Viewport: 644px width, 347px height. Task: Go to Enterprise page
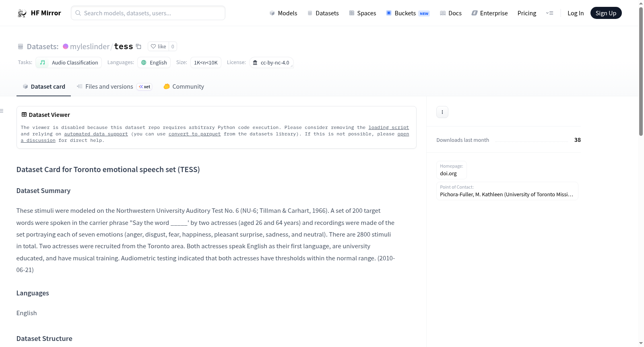[x=489, y=13]
